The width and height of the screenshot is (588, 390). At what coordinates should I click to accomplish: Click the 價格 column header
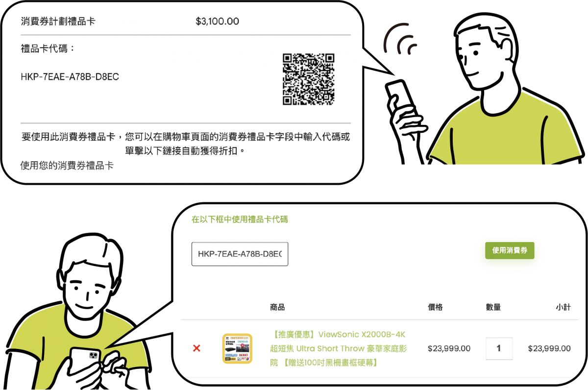click(435, 307)
